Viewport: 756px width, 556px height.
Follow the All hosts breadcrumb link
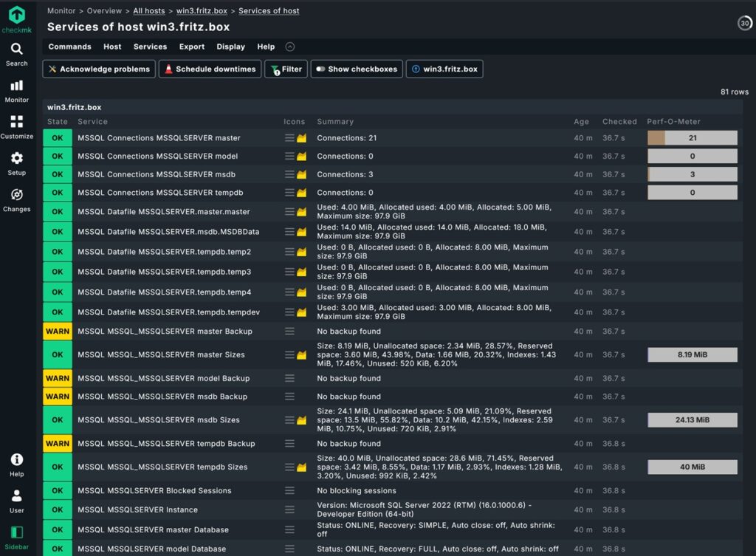(x=149, y=10)
